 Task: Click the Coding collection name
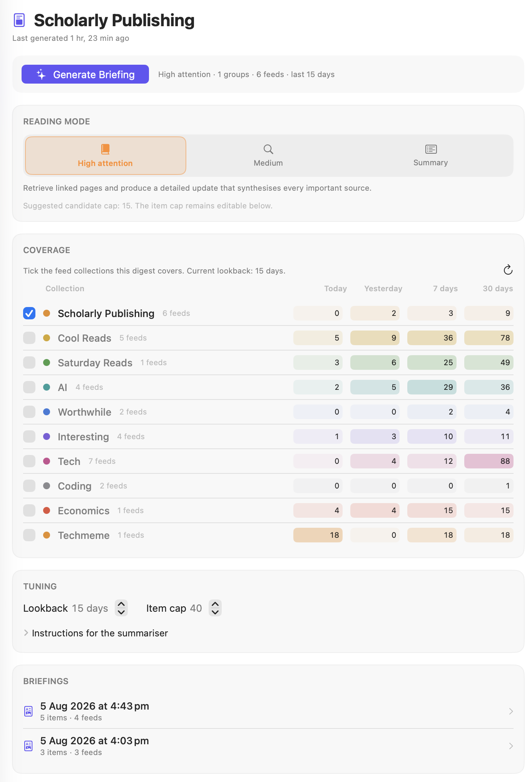pyautogui.click(x=75, y=486)
